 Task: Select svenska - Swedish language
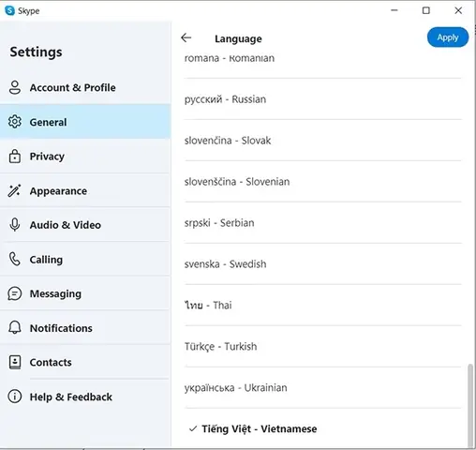(x=323, y=264)
